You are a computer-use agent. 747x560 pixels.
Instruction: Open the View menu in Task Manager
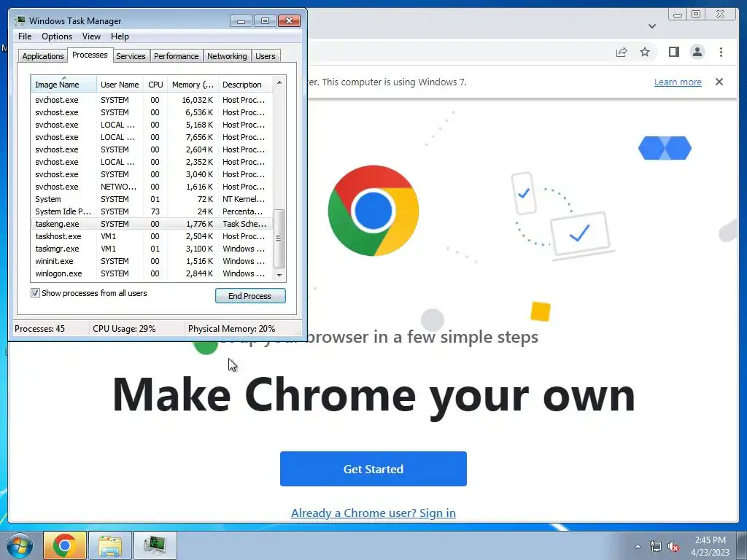tap(91, 36)
